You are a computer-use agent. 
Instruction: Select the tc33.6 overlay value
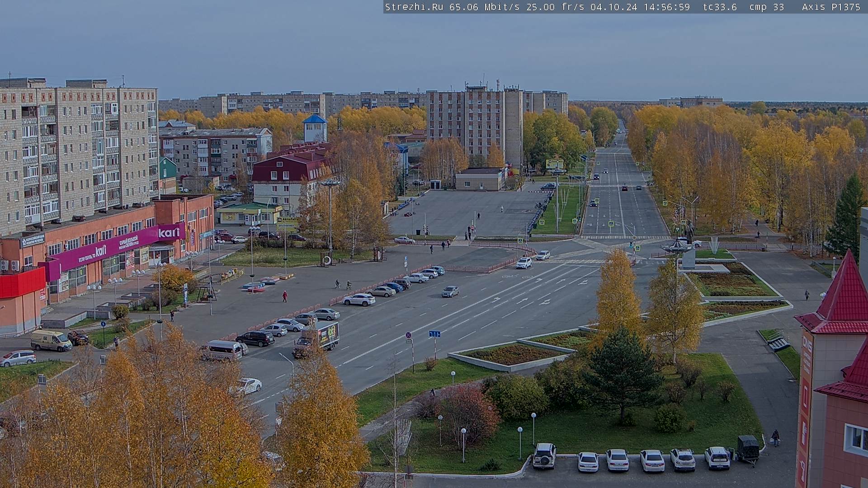coord(720,7)
